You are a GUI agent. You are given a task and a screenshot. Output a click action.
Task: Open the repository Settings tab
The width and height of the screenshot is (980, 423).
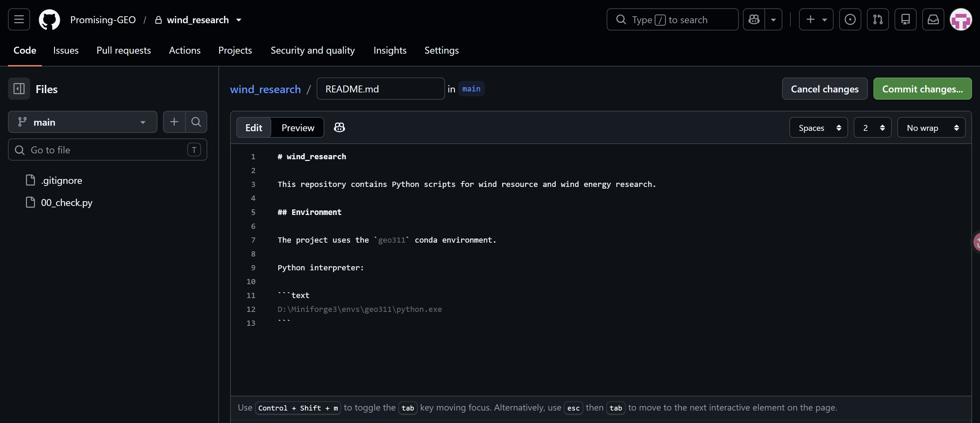tap(441, 50)
